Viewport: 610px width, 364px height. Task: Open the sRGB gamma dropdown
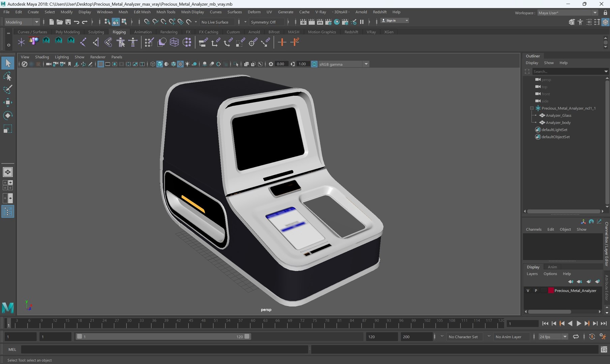tap(343, 64)
